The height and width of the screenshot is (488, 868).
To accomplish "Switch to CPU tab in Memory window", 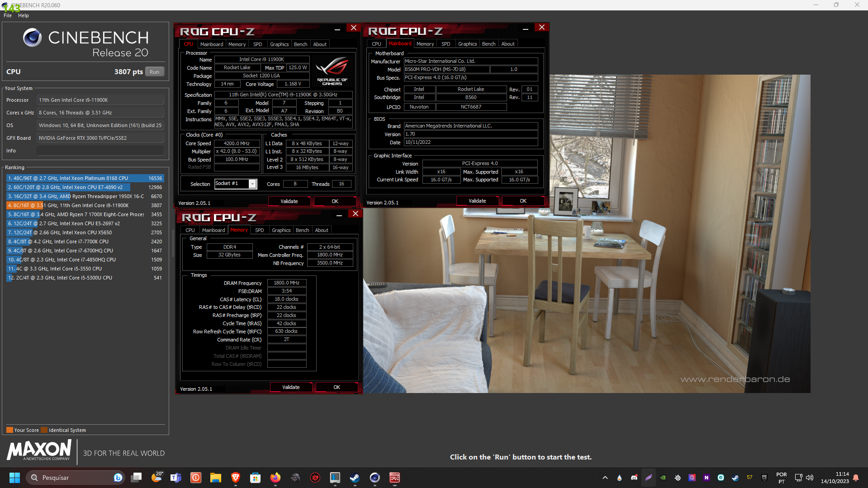I will tap(190, 230).
